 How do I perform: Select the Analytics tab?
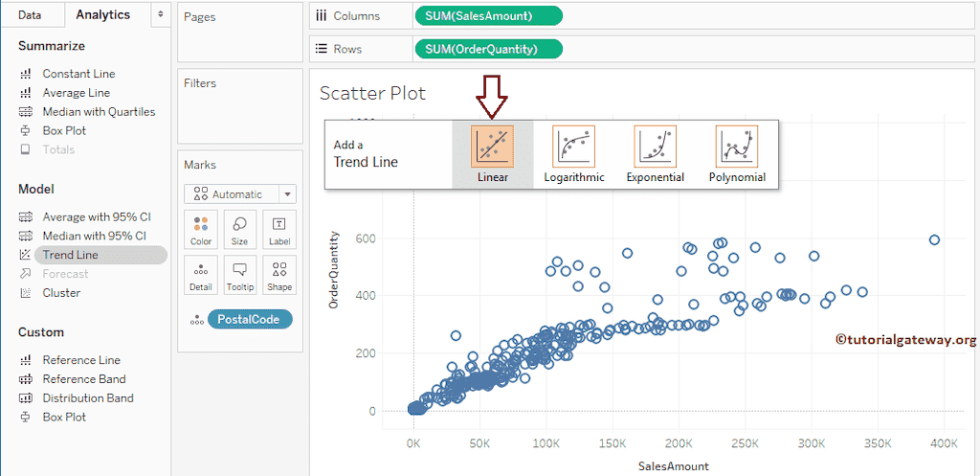(102, 14)
